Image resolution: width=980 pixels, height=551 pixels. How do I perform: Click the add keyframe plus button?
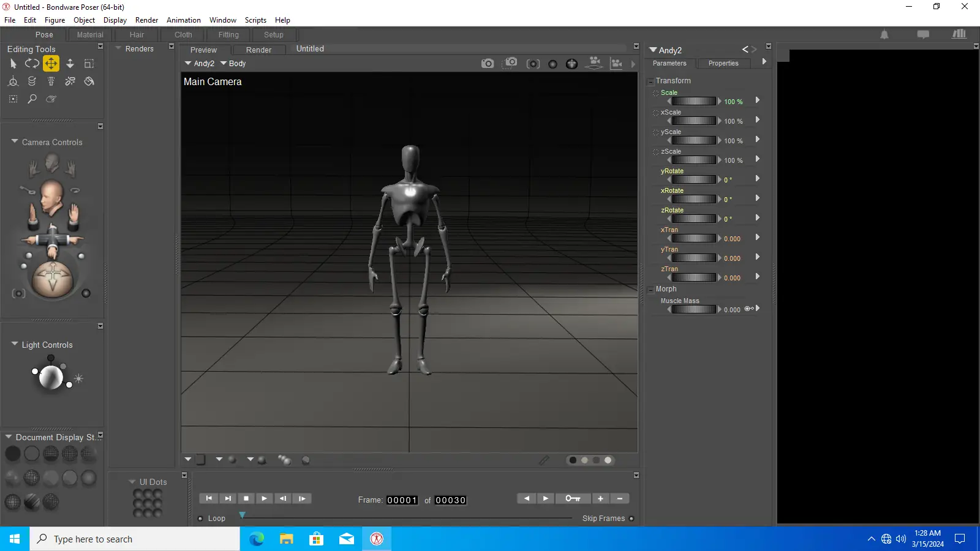pyautogui.click(x=600, y=498)
